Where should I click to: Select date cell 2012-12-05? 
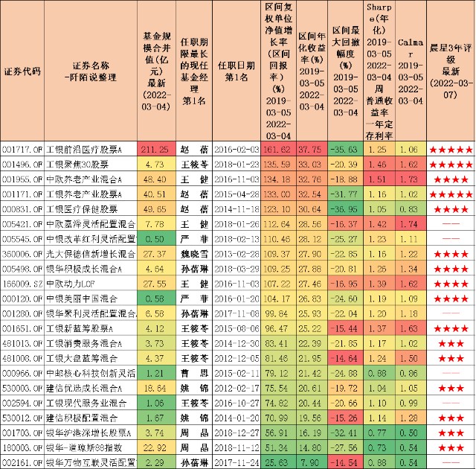coord(237,358)
